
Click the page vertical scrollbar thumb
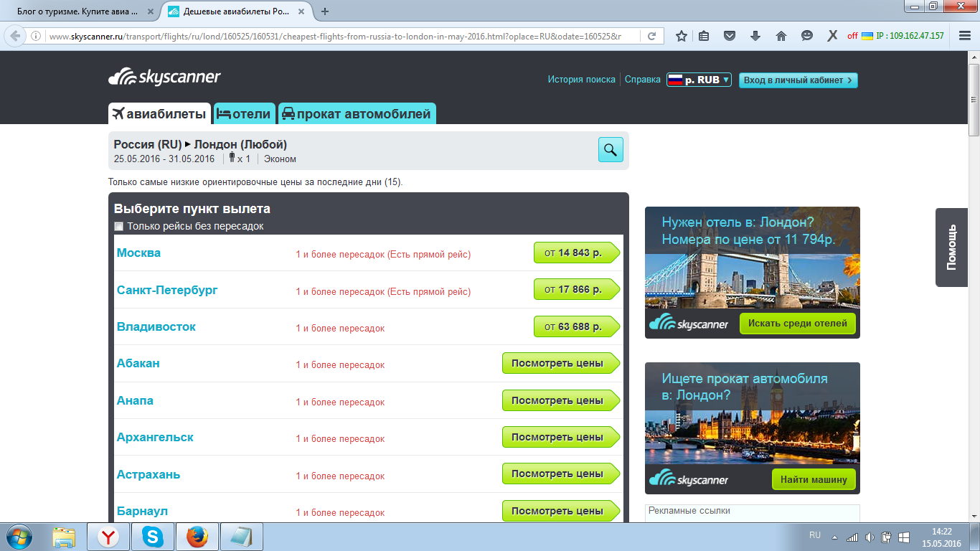click(x=974, y=100)
